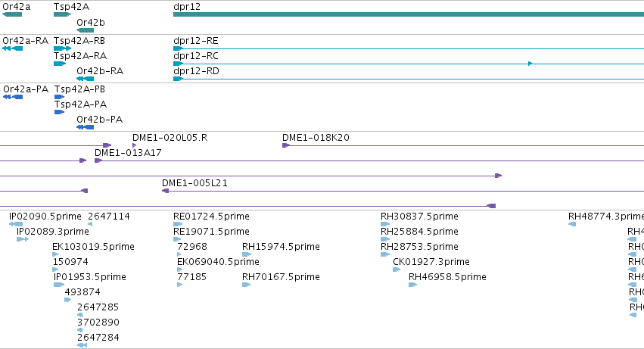Click feature 493874
644x349 pixels.
click(68, 300)
